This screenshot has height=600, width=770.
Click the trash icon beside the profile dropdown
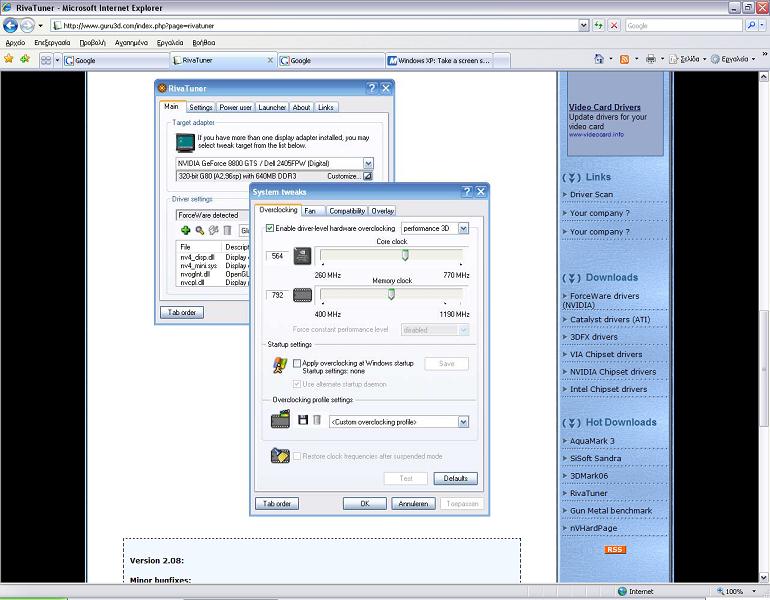(317, 420)
